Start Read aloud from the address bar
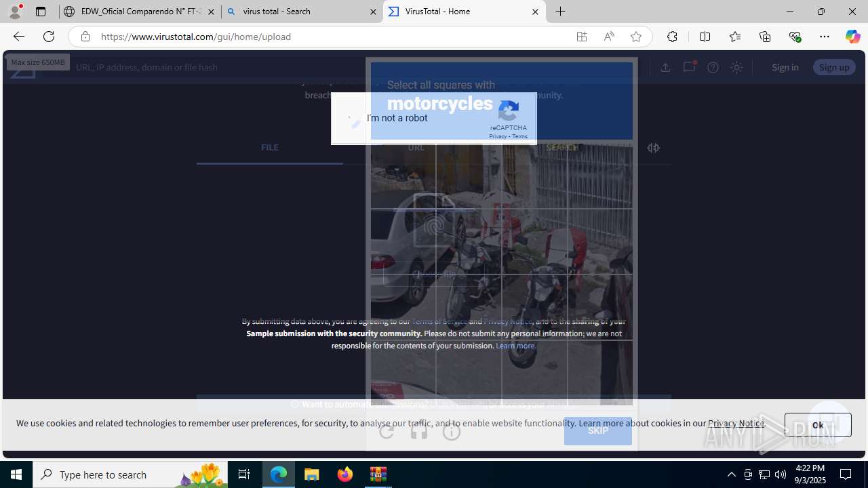 609,37
